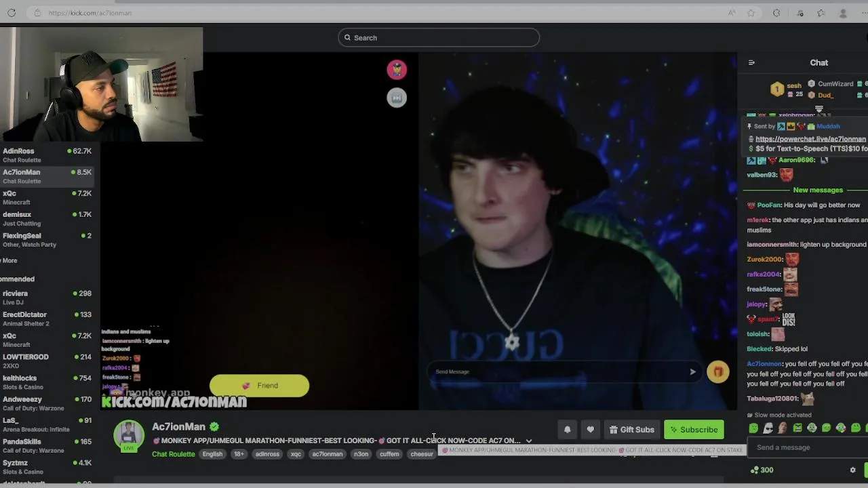Click the Chat Roulette category link
Image resolution: width=868 pixels, height=488 pixels.
point(173,454)
